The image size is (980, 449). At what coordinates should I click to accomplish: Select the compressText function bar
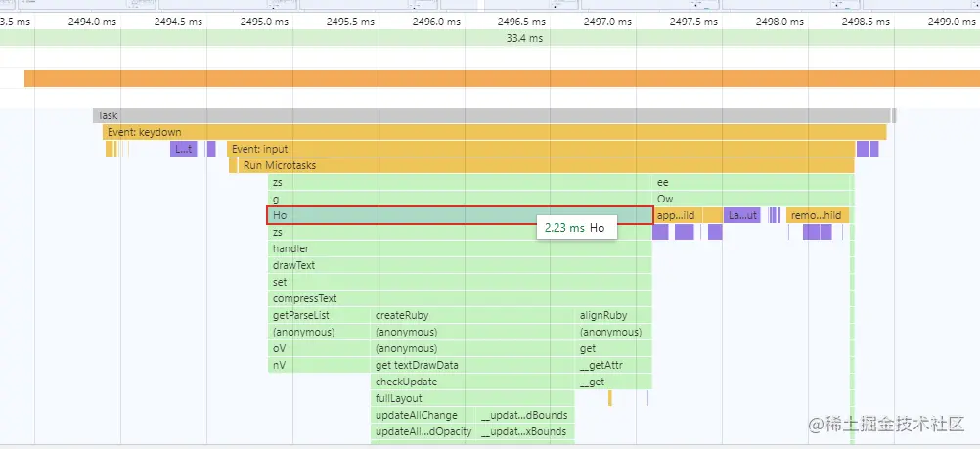pos(460,299)
